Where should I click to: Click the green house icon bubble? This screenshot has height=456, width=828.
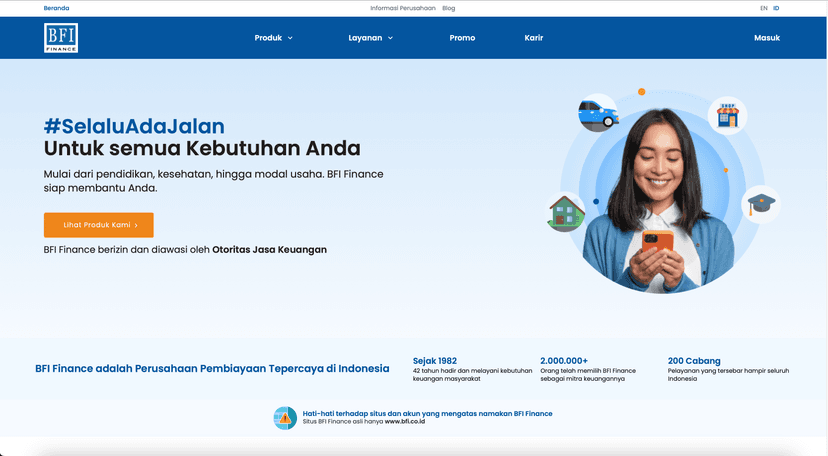(x=566, y=213)
